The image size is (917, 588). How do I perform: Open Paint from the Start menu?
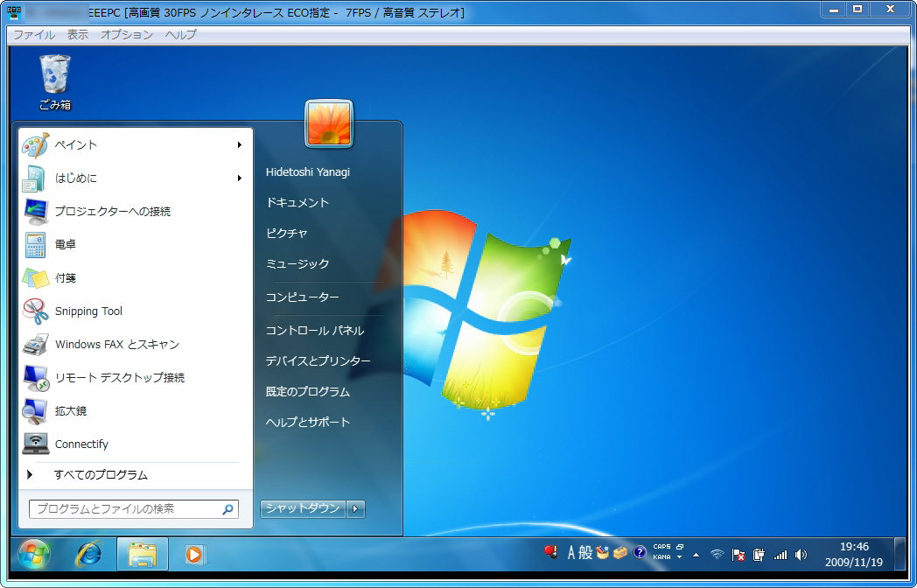74,144
